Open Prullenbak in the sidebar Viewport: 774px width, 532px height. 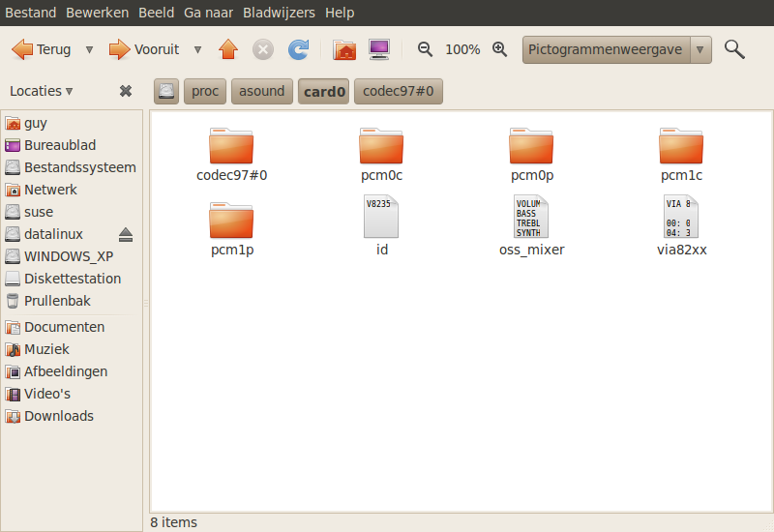click(x=56, y=301)
